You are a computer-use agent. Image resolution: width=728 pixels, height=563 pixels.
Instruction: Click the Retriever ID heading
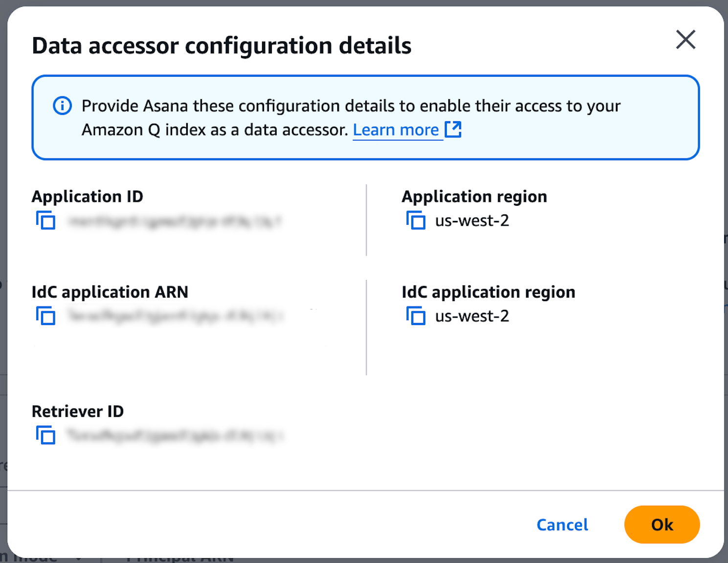pyautogui.click(x=78, y=411)
